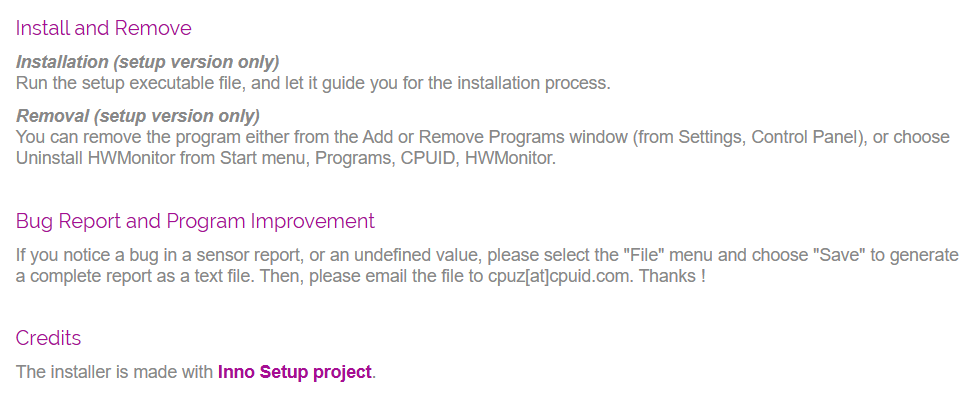Click the 'If you notice a bug' text
This screenshot has height=405, width=972.
[x=93, y=255]
